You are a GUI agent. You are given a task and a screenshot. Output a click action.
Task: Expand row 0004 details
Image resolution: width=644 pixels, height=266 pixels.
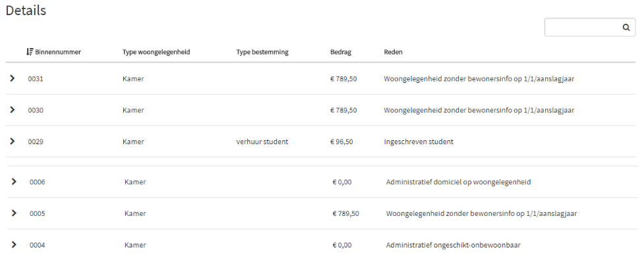point(13,245)
